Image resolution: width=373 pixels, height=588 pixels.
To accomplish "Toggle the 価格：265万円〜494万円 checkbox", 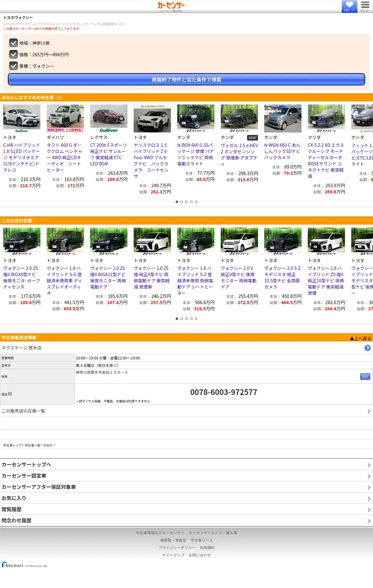I will click(x=13, y=54).
